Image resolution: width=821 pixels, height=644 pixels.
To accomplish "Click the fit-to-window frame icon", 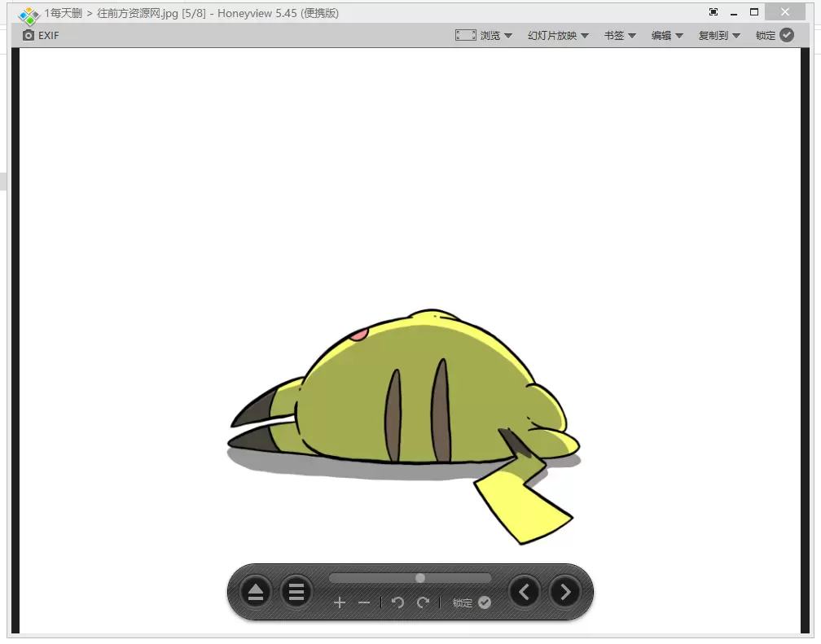I will pyautogui.click(x=466, y=35).
